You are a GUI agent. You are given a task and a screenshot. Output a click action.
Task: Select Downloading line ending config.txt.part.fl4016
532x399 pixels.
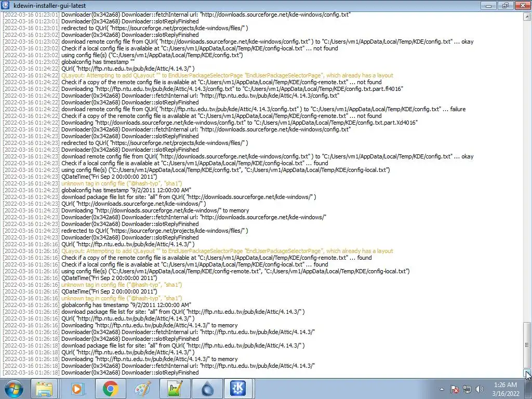pyautogui.click(x=203, y=89)
